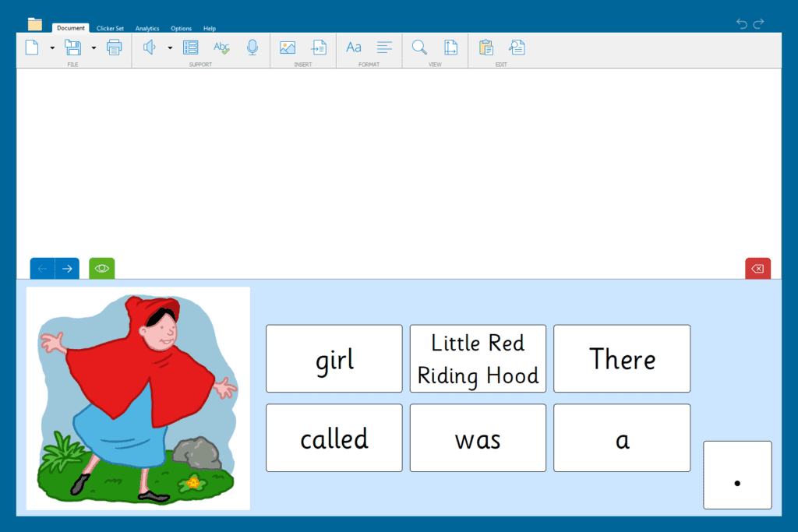Open the Help tab
This screenshot has width=798, height=532.
pos(209,29)
